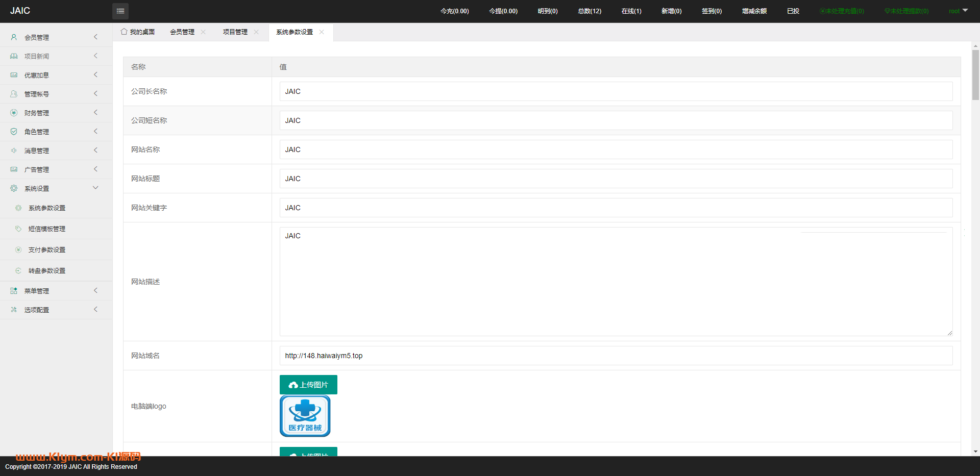This screenshot has height=476, width=980.
Task: Click 已投 in the header
Action: coord(793,11)
